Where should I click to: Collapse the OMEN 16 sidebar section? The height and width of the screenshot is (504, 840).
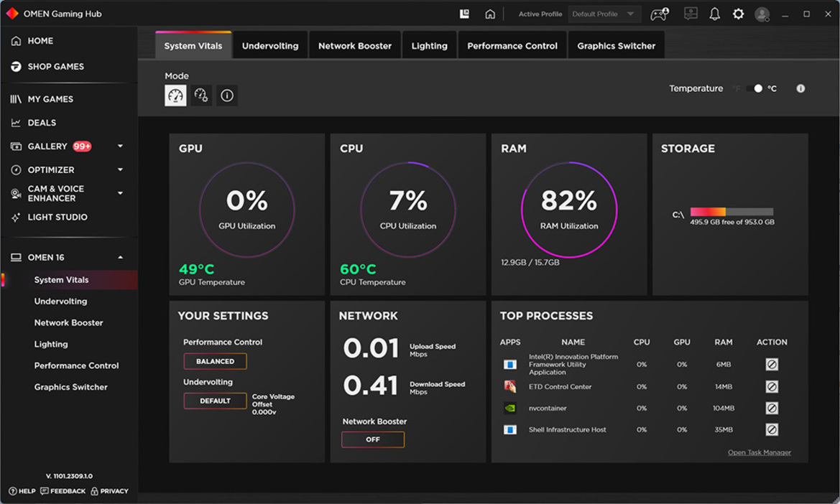coord(120,257)
